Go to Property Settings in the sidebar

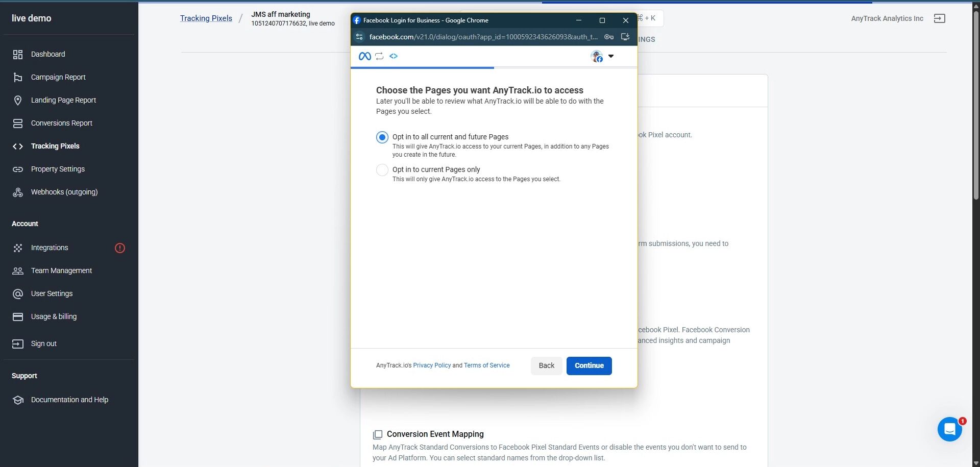point(58,169)
